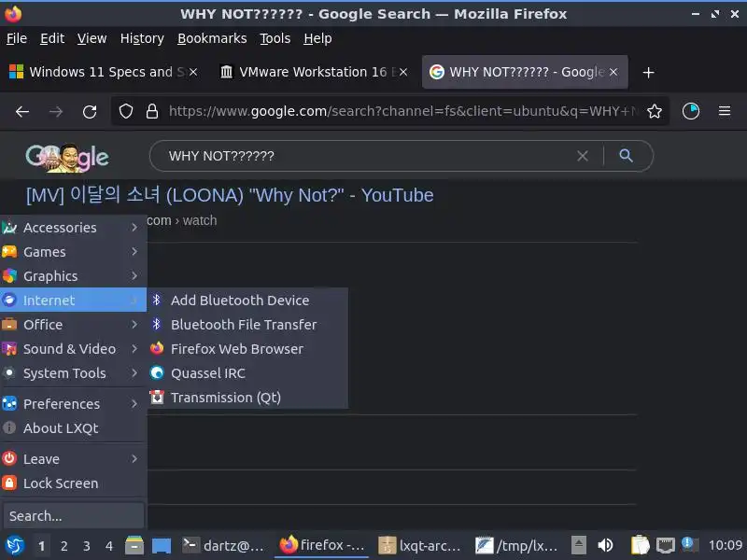Click the 10:09 panel clock
The height and width of the screenshot is (560, 747).
tap(726, 545)
